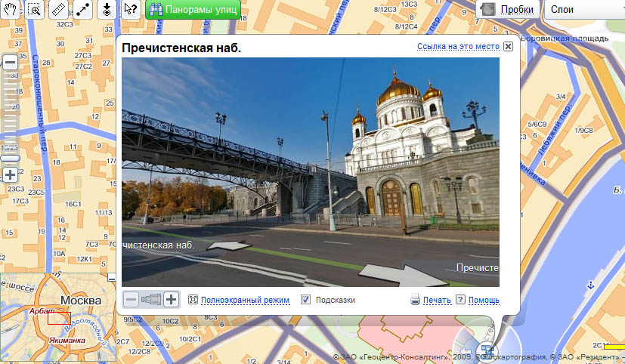Click the house number 5/6С9 on map
Viewport: 625px width, 364px height.
[537, 125]
